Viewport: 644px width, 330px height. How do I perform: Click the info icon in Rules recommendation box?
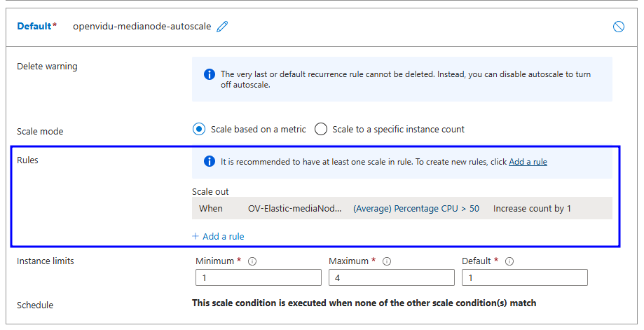[x=209, y=162]
